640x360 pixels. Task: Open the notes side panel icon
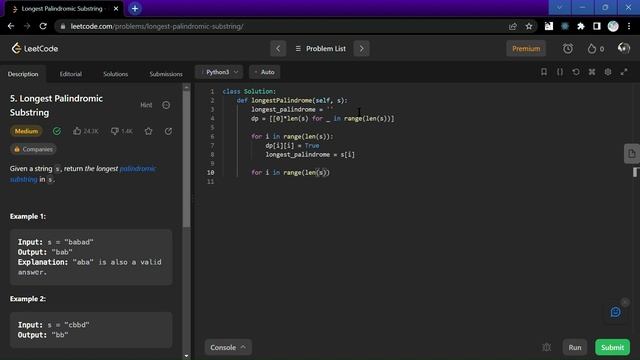(x=631, y=154)
